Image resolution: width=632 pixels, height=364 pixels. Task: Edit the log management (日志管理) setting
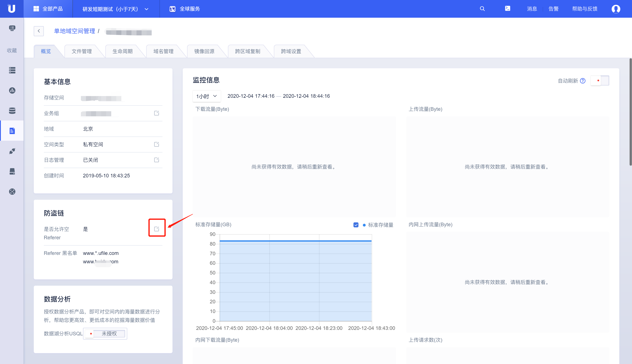(x=157, y=160)
